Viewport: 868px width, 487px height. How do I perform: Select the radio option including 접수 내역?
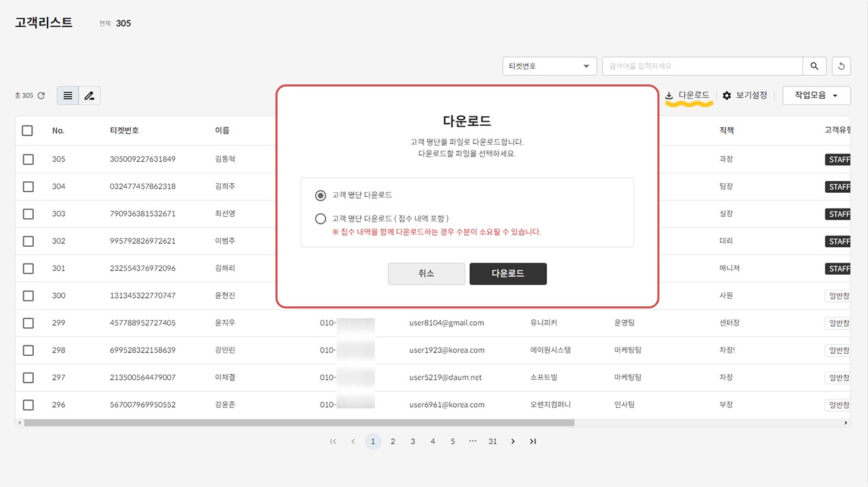[x=320, y=219]
